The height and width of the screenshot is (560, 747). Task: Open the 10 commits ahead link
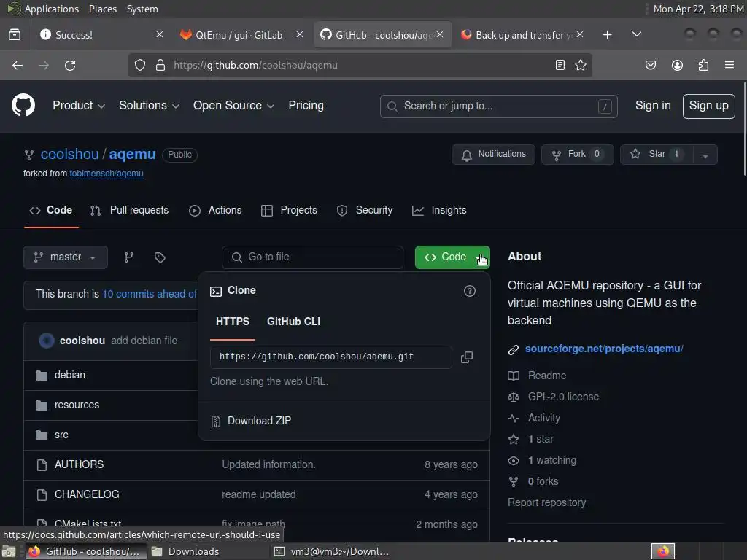pyautogui.click(x=149, y=294)
